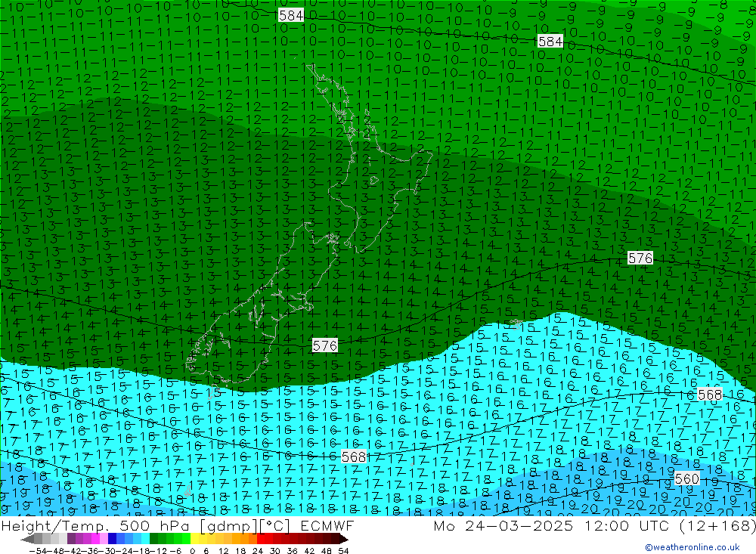This screenshot has width=756, height=554.
Task: Click the '(12+168)' forecast hour text
Action: 717,525
